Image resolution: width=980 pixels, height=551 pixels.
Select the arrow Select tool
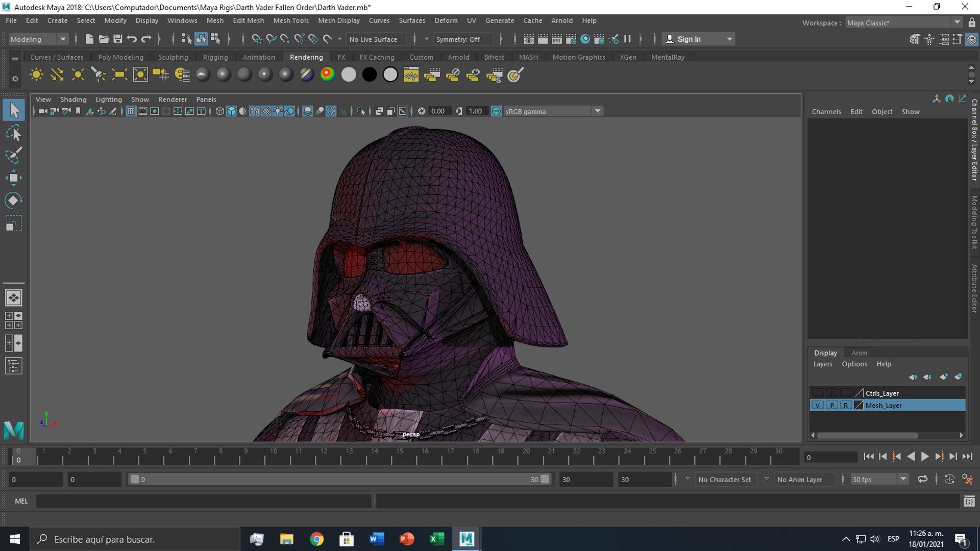tap(14, 110)
